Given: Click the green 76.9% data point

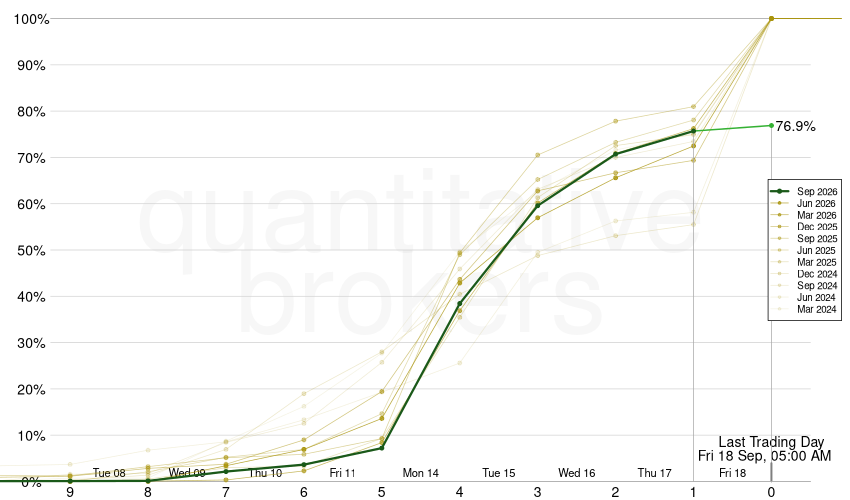Looking at the screenshot, I should [771, 125].
